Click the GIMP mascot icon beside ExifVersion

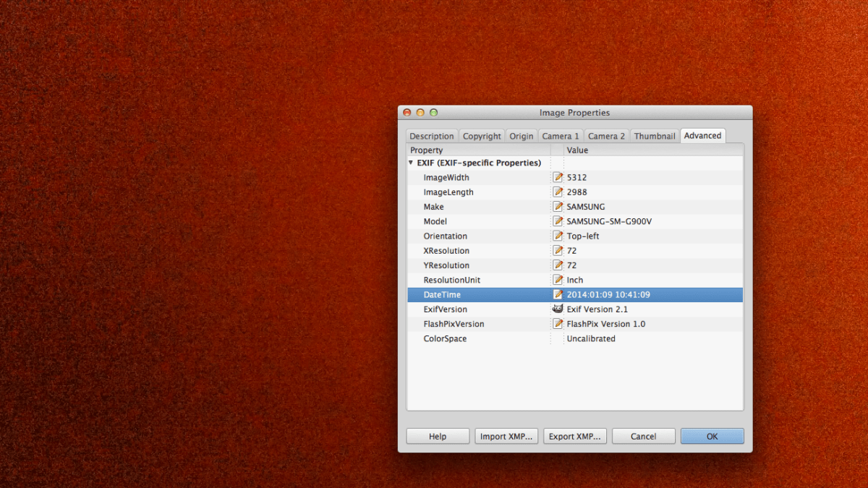[x=558, y=309]
